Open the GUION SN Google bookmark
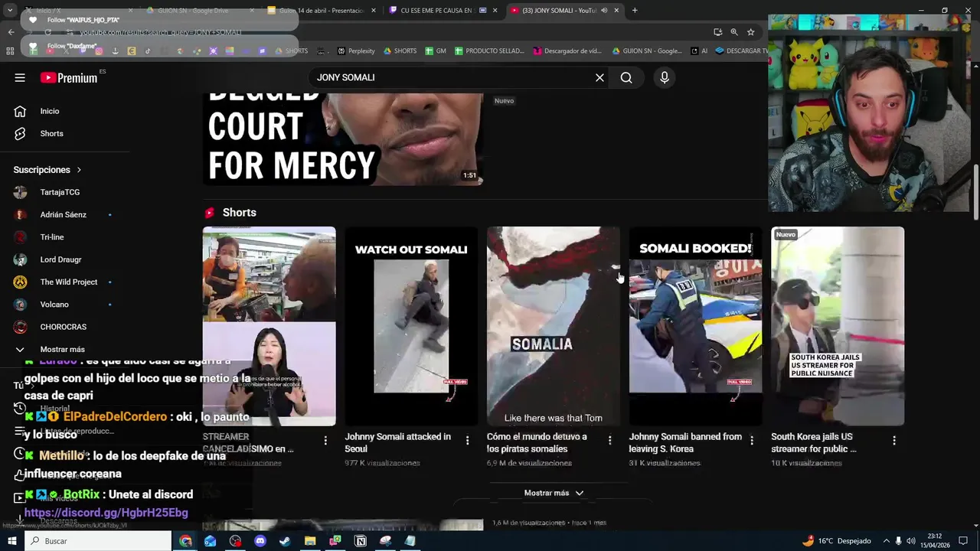 pos(647,51)
